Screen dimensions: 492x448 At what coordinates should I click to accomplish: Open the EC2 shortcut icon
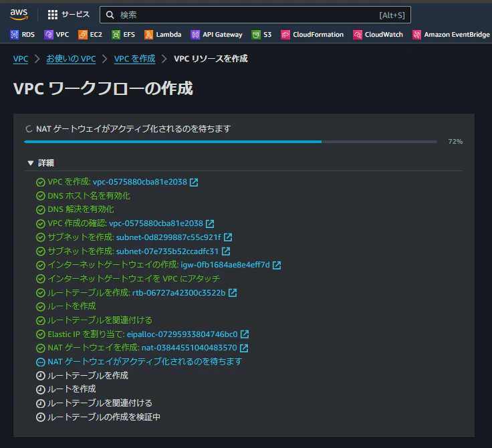coord(82,35)
